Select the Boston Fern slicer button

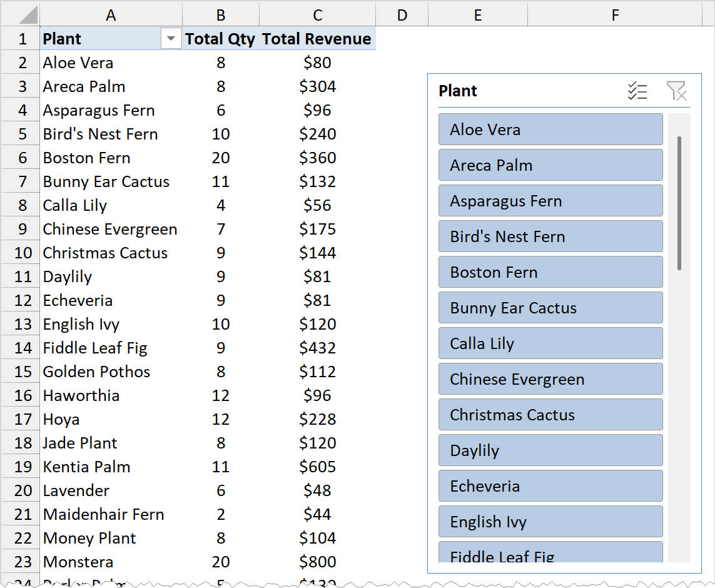click(x=550, y=272)
